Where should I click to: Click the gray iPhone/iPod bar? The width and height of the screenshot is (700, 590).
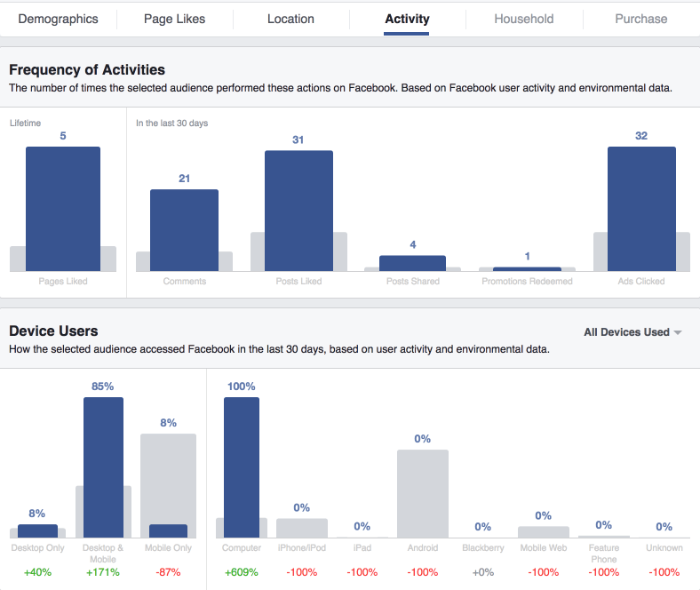tap(302, 528)
